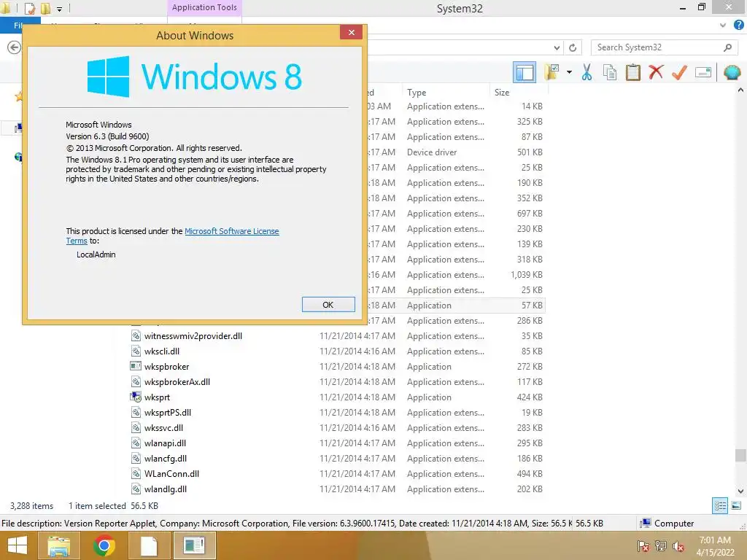Switch to Details view toggle
Viewport: 747px width, 560px height.
(x=720, y=505)
